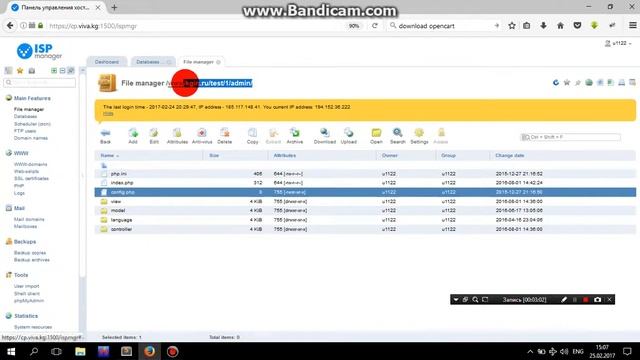Go to the parent directory icon row

pyautogui.click(x=104, y=165)
